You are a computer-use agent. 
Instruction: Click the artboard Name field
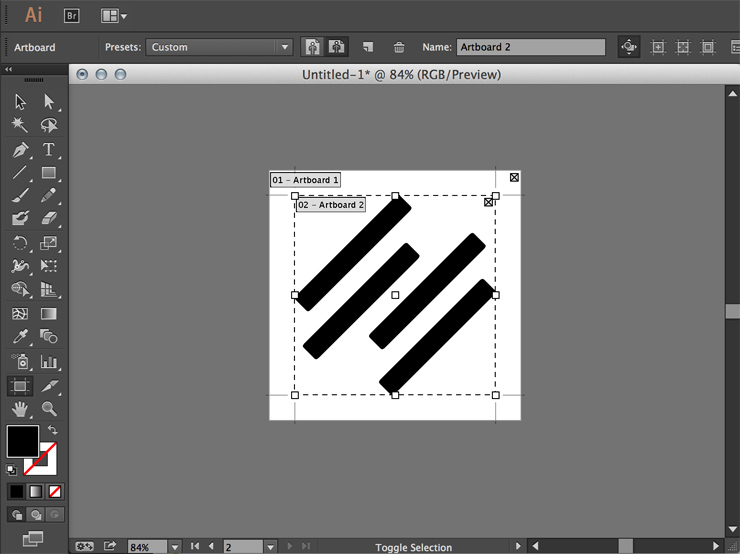click(x=530, y=47)
